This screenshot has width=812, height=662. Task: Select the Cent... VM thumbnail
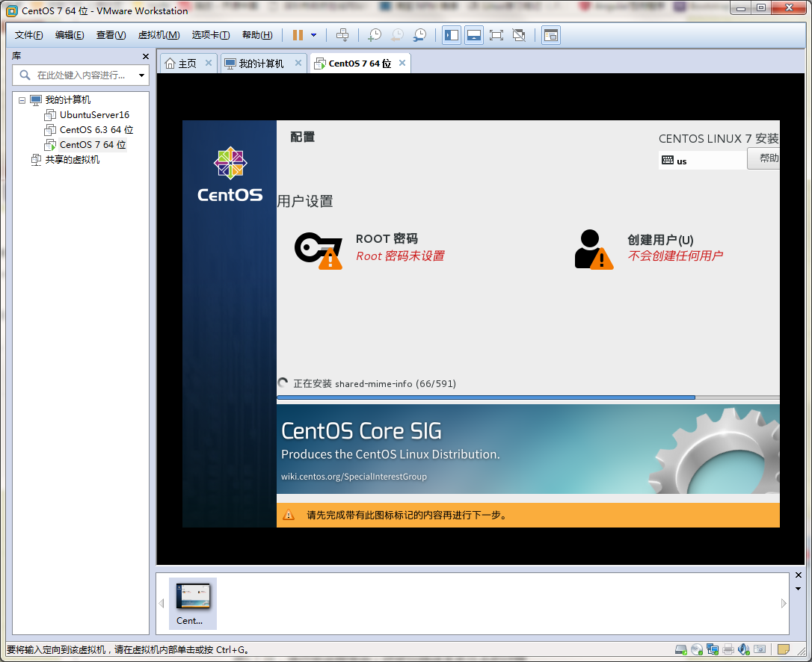193,604
